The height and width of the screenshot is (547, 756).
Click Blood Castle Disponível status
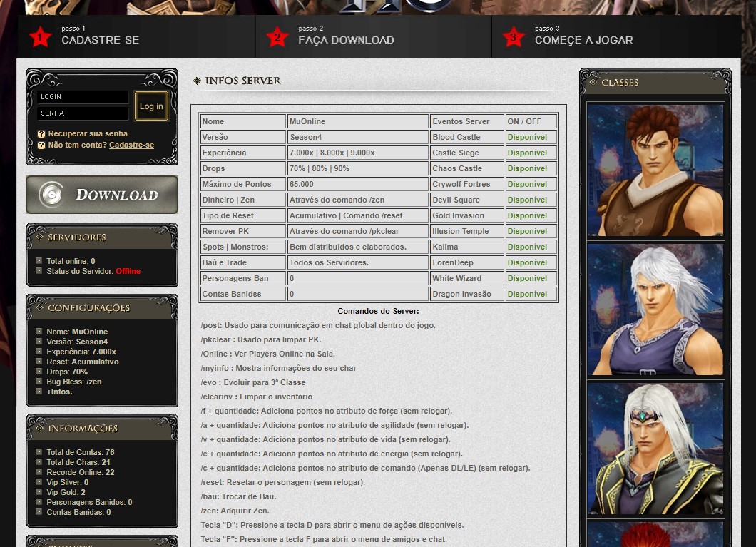[x=531, y=137]
